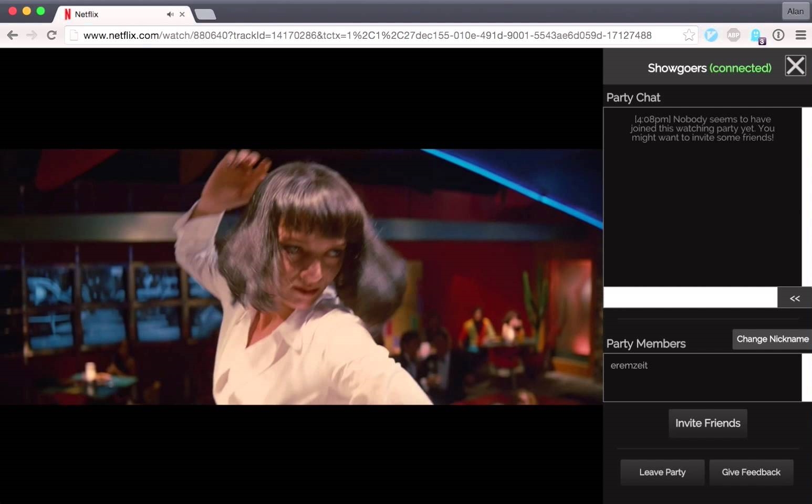Click the Party Chat heading
The height and width of the screenshot is (504, 812).
[633, 98]
